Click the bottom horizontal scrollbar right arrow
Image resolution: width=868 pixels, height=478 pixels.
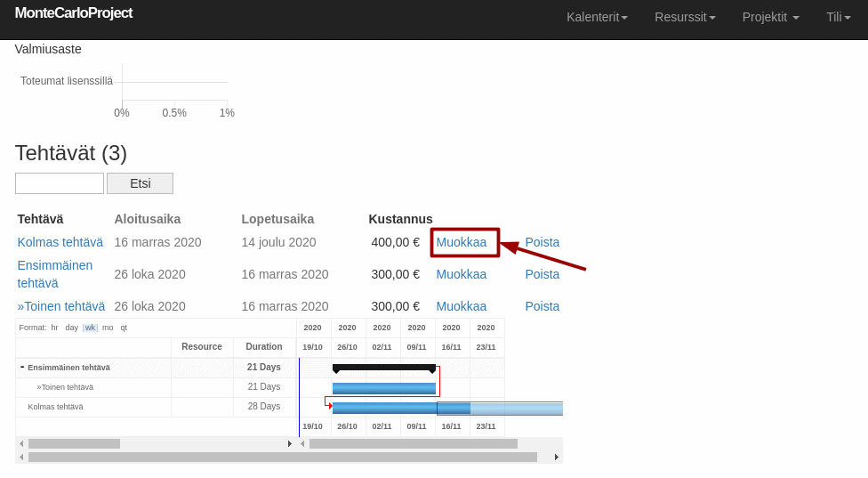(x=557, y=457)
